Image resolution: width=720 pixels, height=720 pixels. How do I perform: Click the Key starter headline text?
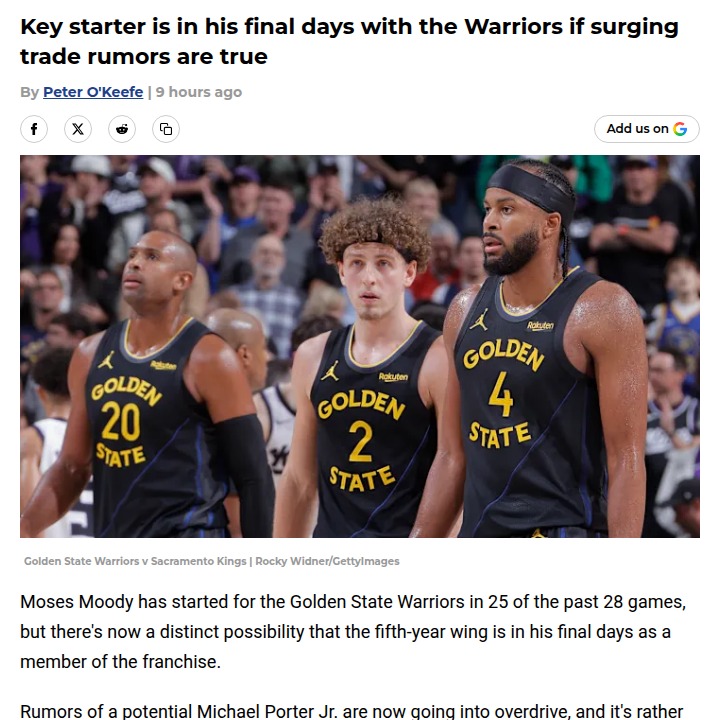[x=349, y=41]
